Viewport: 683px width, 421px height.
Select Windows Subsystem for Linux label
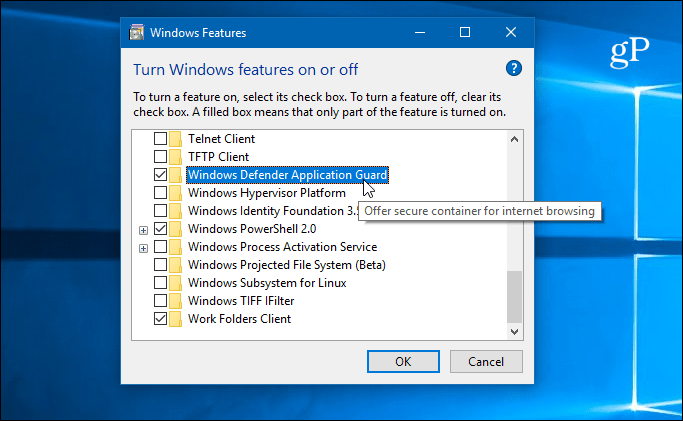point(267,283)
